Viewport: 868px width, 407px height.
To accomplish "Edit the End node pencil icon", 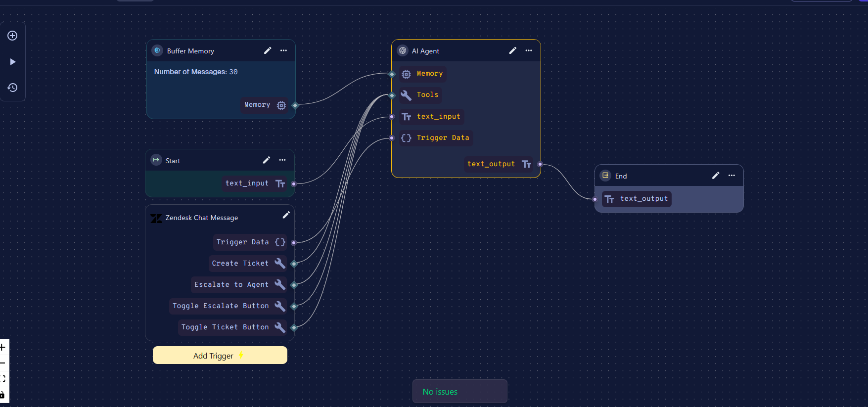I will pos(716,176).
